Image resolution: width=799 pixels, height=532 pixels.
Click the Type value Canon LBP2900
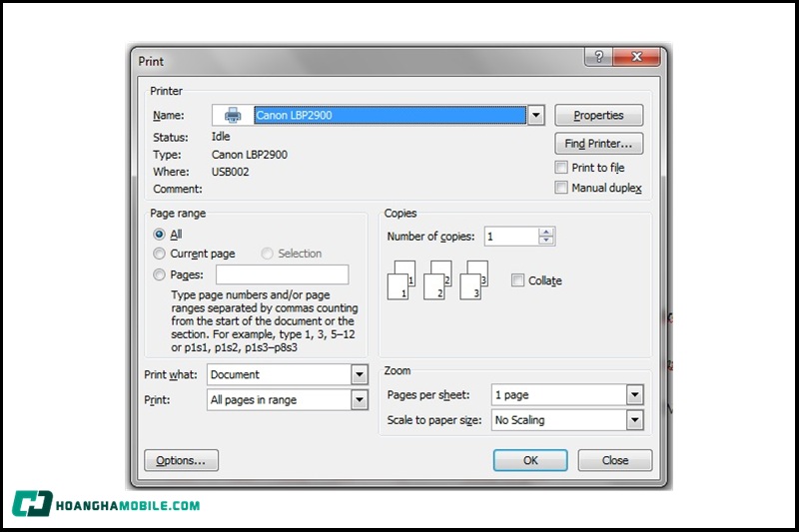click(x=250, y=155)
